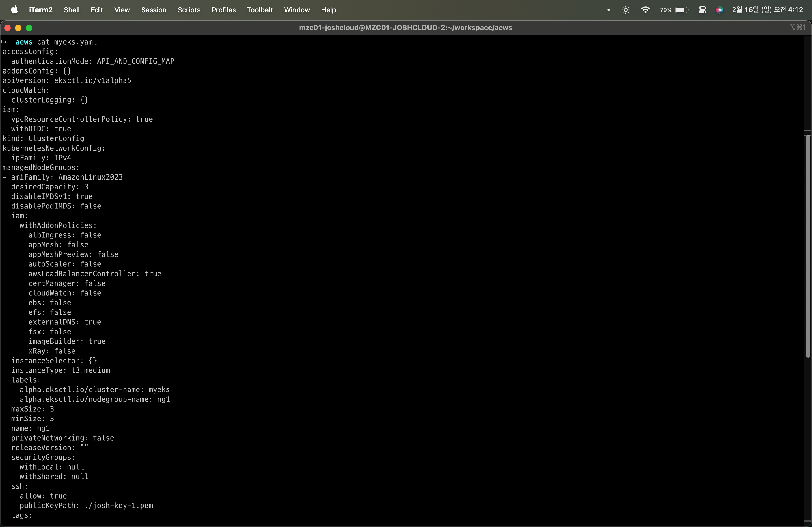Open the Session menu
812x527 pixels.
coord(154,10)
